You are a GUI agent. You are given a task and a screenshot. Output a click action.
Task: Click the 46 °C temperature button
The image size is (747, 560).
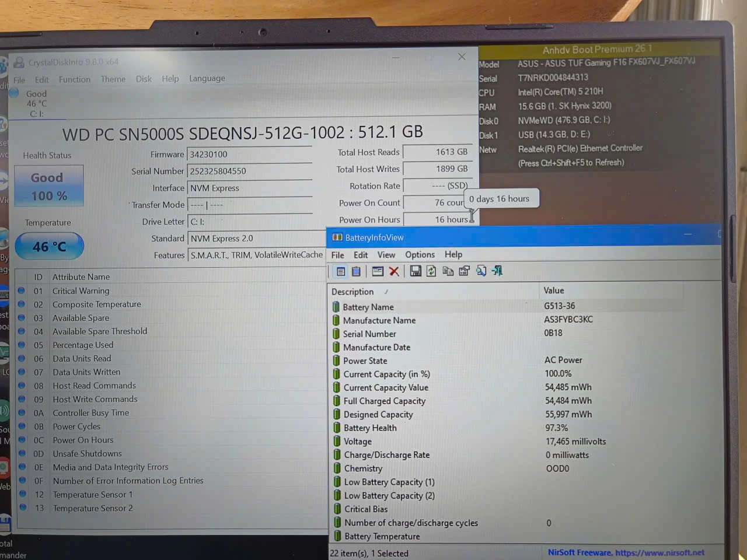(50, 246)
